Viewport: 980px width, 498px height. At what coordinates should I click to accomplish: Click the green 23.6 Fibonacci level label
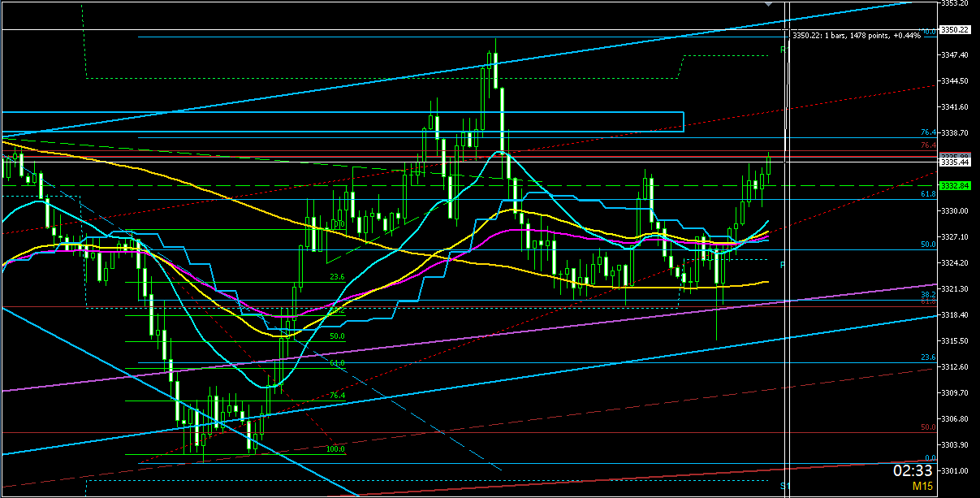tap(337, 277)
